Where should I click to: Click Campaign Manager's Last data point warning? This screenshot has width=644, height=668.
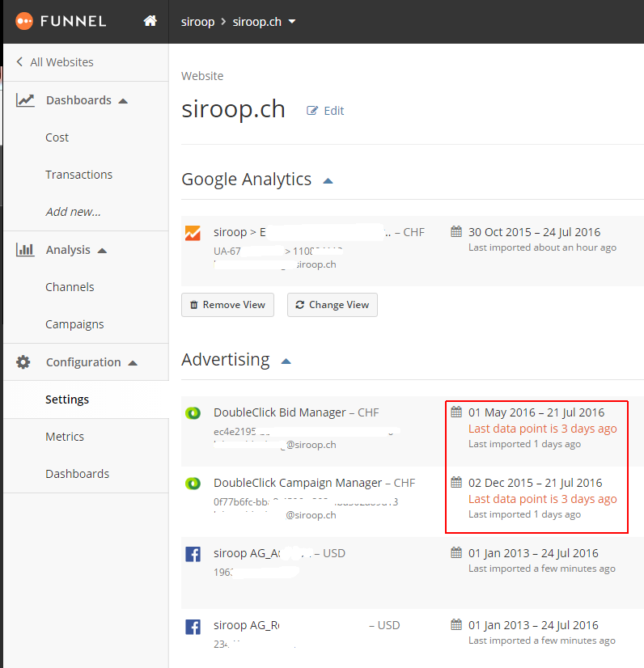pyautogui.click(x=543, y=499)
